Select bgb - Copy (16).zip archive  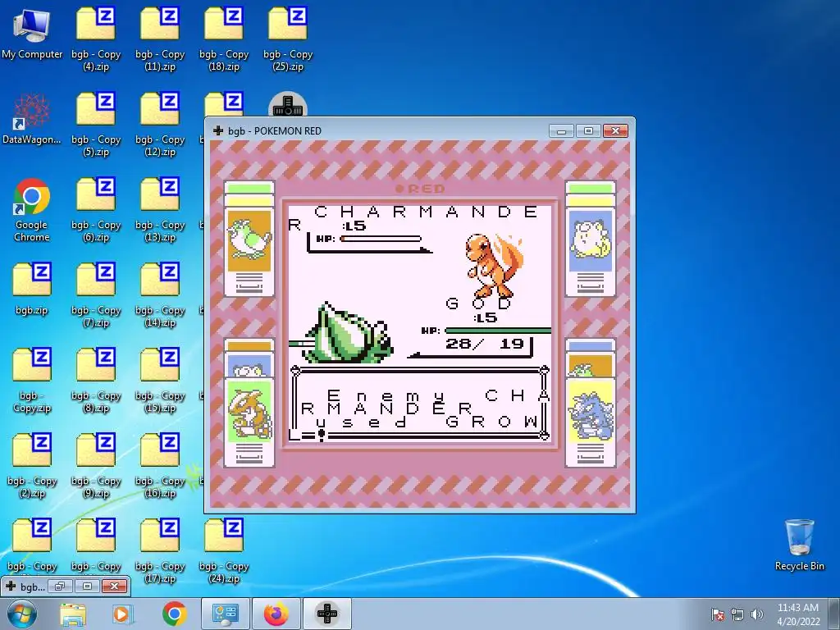coord(160,466)
